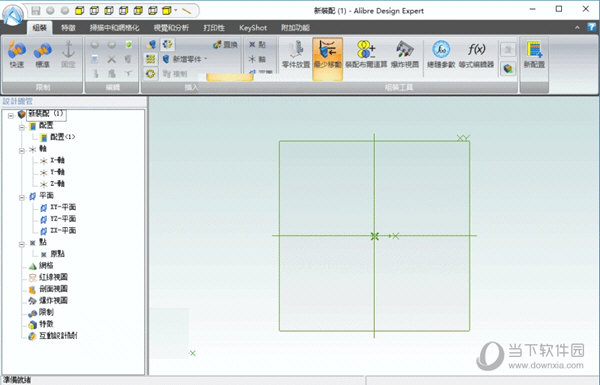This screenshot has width=600, height=385.
Task: Collapse the ribbon with the up chevron
Action: (x=577, y=28)
